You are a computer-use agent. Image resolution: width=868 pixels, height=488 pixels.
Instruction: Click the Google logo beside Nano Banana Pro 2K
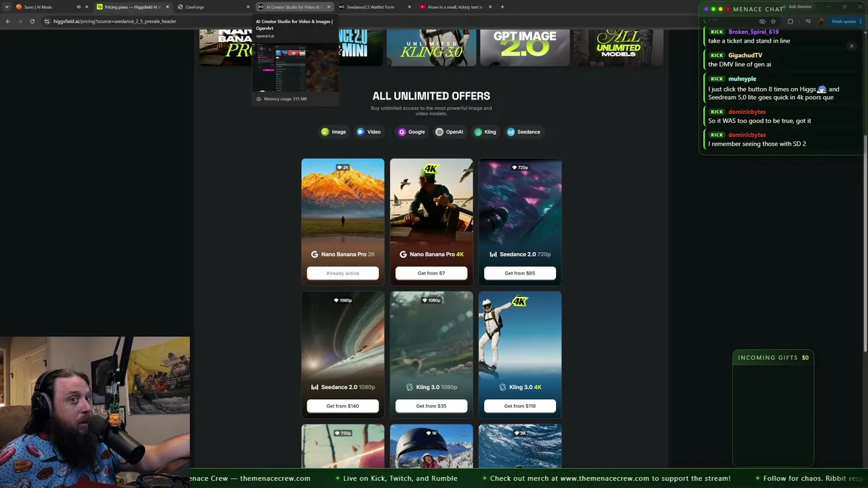click(x=315, y=254)
